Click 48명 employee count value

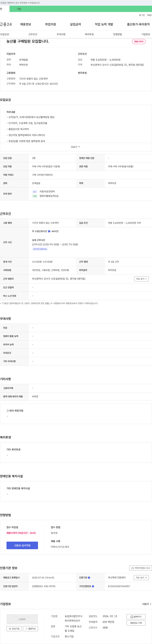[x=105, y=628]
